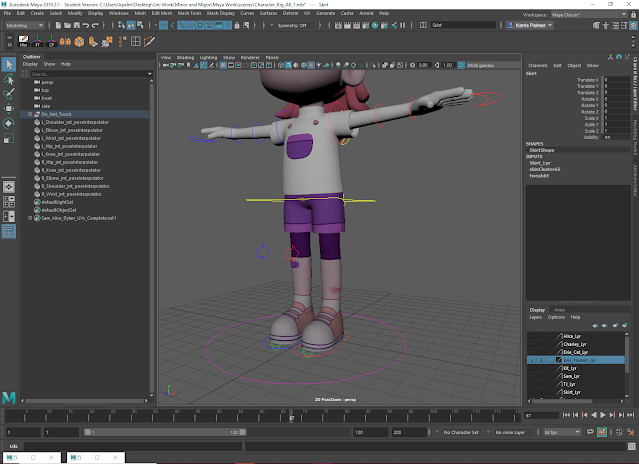The image size is (639, 464).
Task: Choose the Scale tool in toolbox
Action: pyautogui.click(x=9, y=138)
